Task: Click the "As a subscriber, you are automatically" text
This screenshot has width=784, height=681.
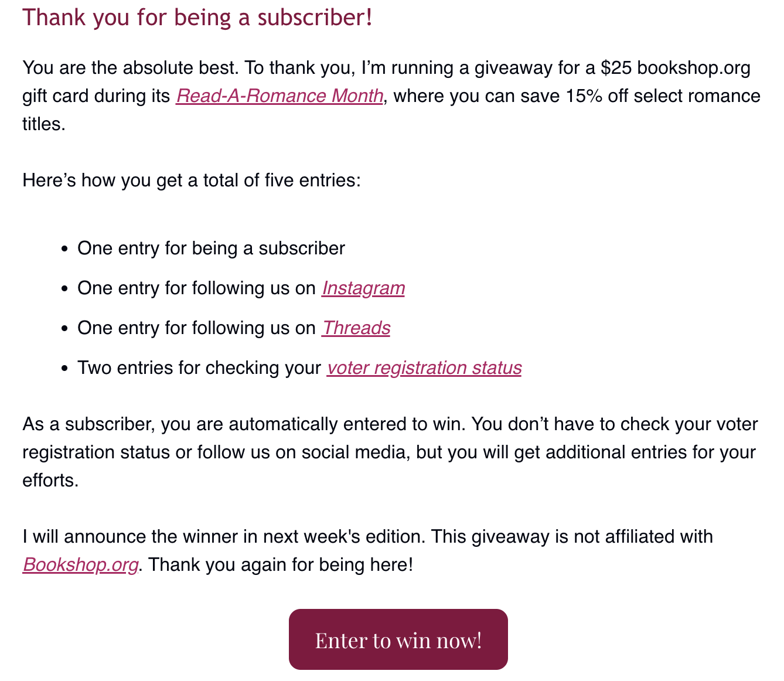Action: (x=179, y=424)
